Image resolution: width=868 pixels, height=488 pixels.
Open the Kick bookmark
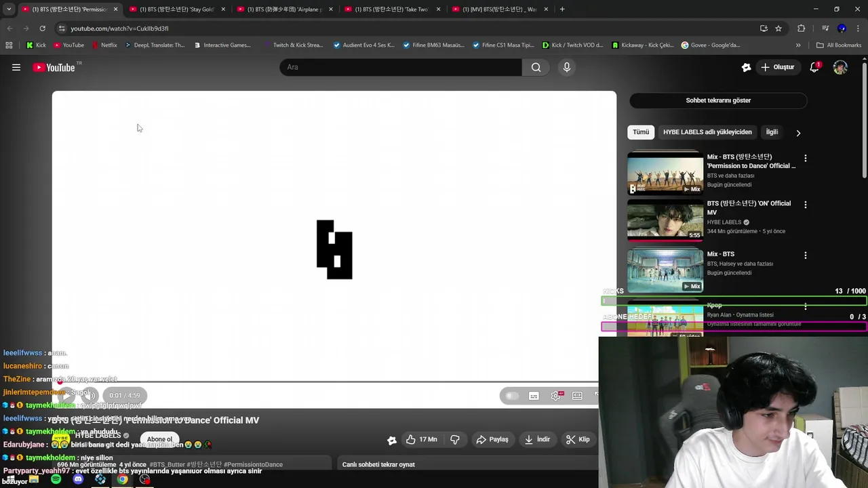pos(36,45)
